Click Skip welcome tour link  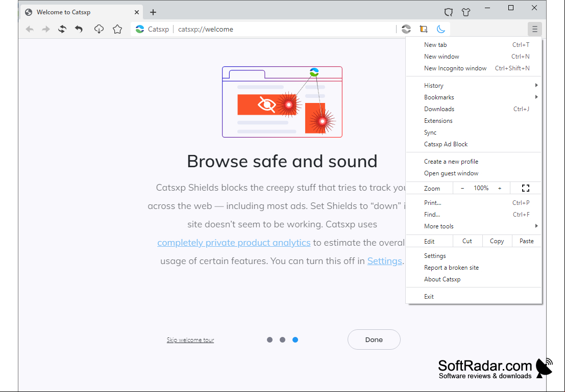(190, 340)
